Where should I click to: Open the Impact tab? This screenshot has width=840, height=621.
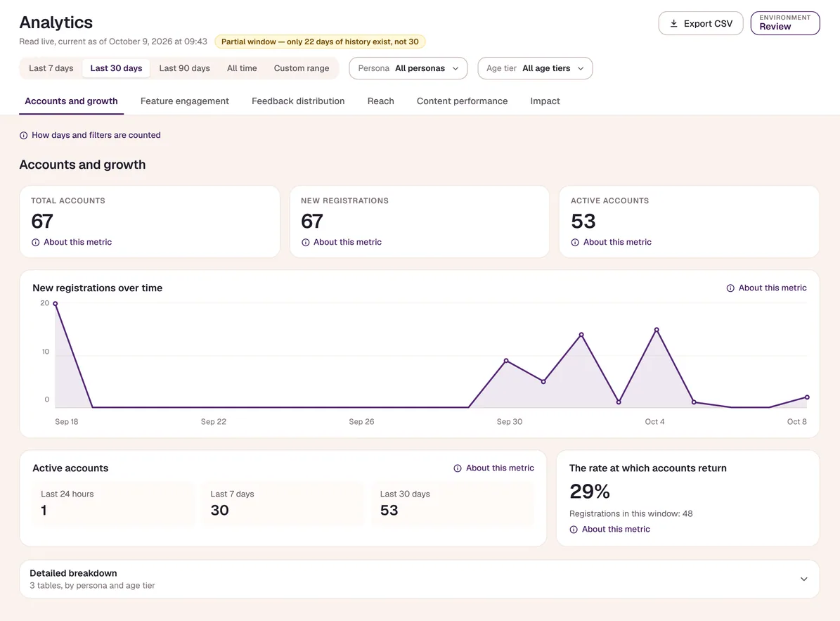click(545, 101)
